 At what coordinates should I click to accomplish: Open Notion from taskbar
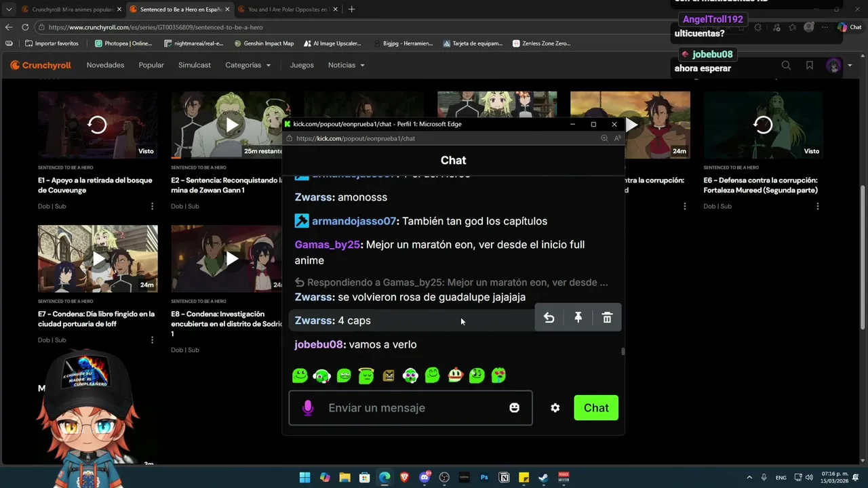coord(504,477)
